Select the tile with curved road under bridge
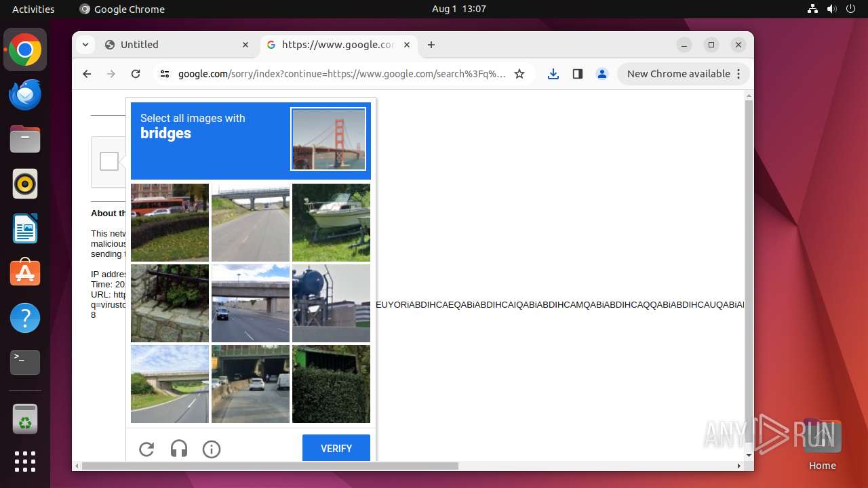This screenshot has height=488, width=868. coord(170,384)
